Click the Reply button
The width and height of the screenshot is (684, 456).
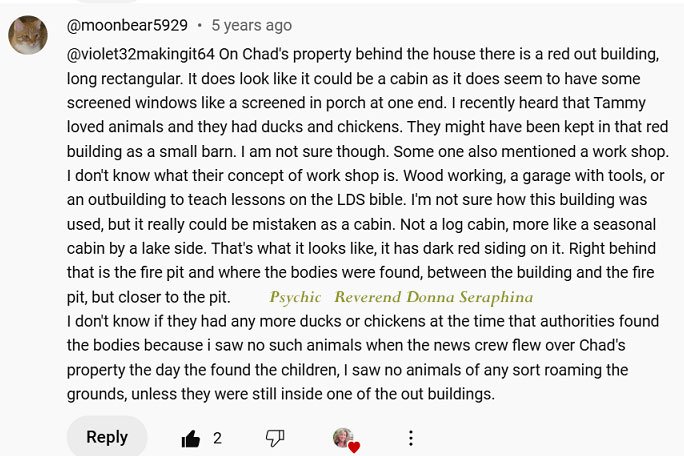tap(107, 437)
